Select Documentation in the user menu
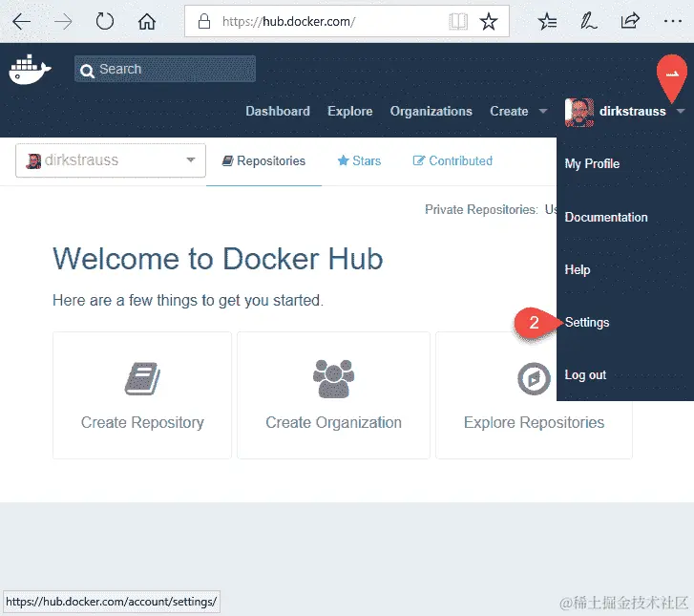Screen dimensions: 694x616 (x=606, y=217)
